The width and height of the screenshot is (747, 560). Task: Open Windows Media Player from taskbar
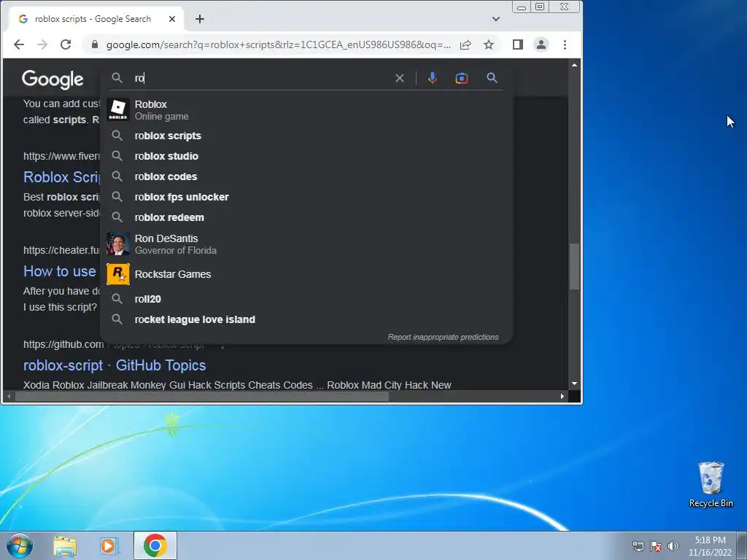[x=109, y=546]
